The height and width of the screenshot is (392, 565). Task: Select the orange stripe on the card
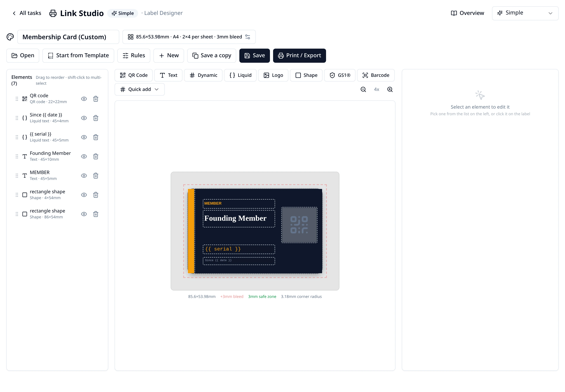[191, 231]
